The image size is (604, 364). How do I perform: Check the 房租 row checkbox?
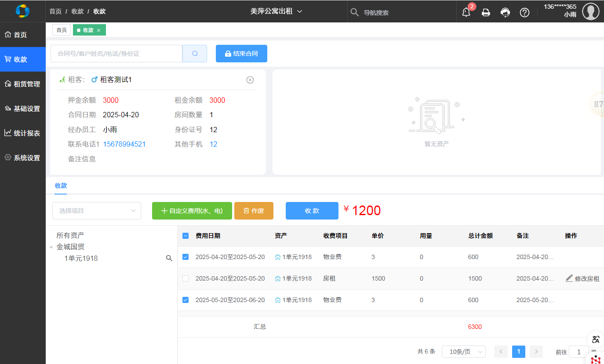click(186, 278)
